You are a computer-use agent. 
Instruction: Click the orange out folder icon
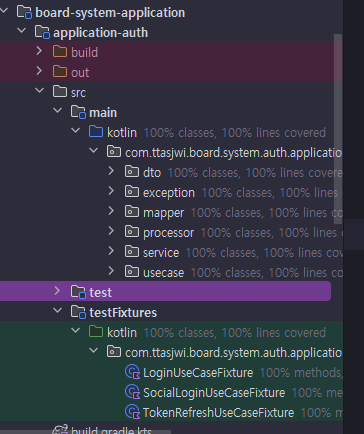(60, 72)
